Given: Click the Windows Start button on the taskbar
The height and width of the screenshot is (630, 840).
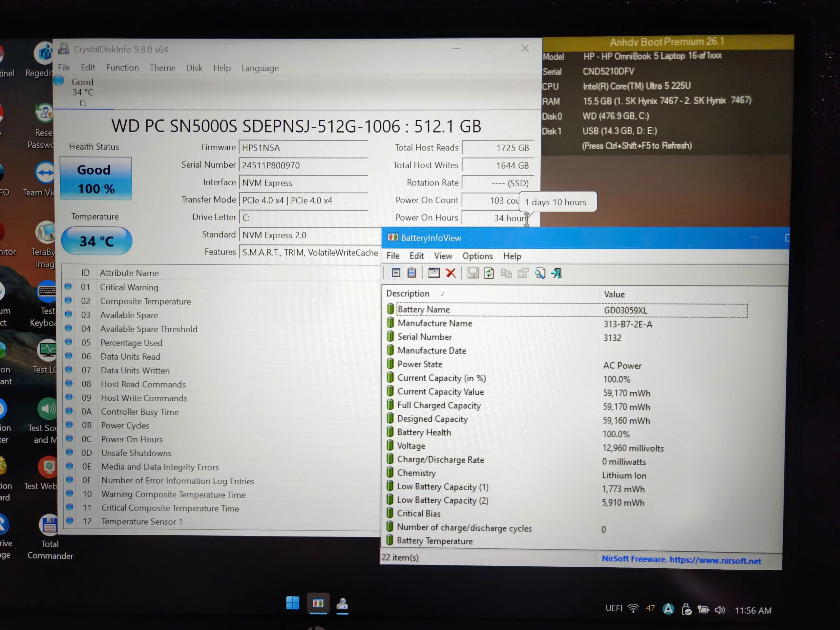Looking at the screenshot, I should point(293,603).
